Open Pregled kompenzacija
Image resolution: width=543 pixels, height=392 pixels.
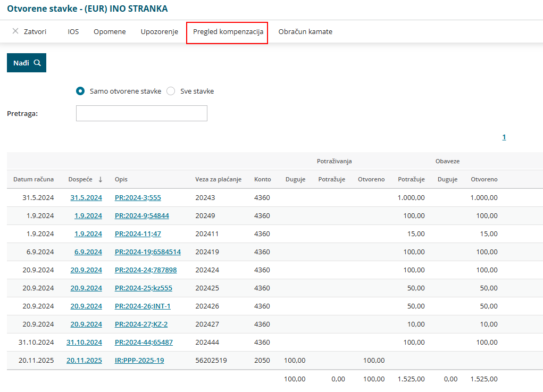coord(228,31)
